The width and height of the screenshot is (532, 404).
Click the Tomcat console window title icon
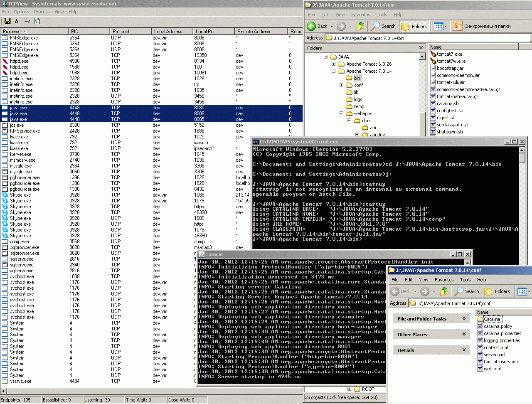[x=202, y=254]
